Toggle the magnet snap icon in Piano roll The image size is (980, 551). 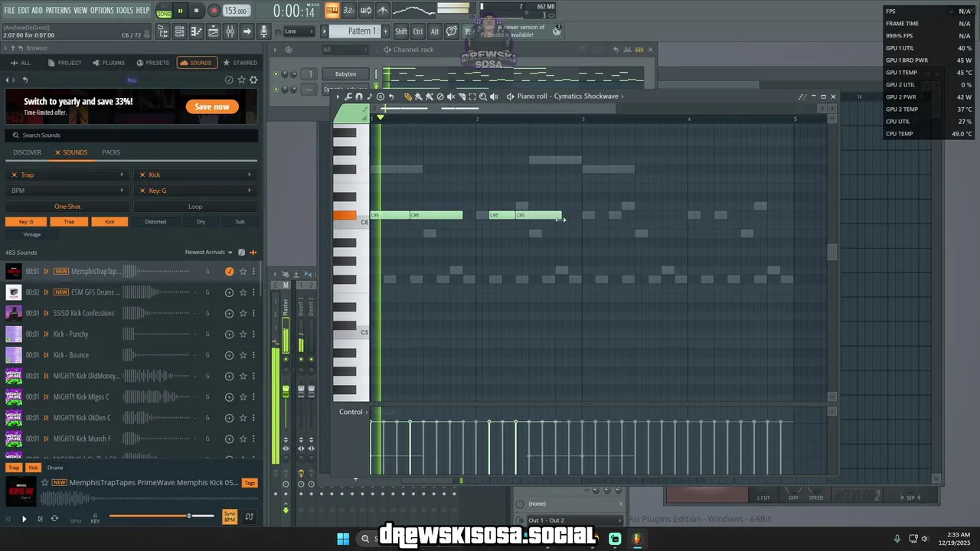(x=359, y=96)
